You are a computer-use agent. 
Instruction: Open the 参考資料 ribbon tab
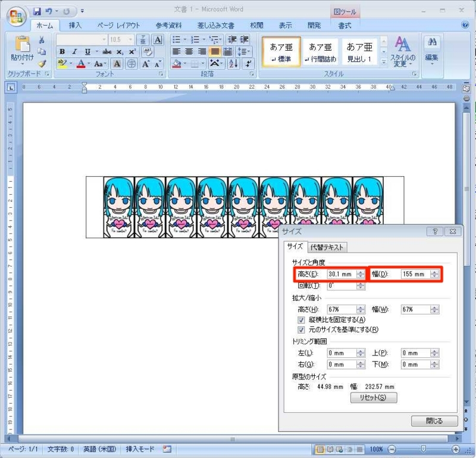coord(168,26)
